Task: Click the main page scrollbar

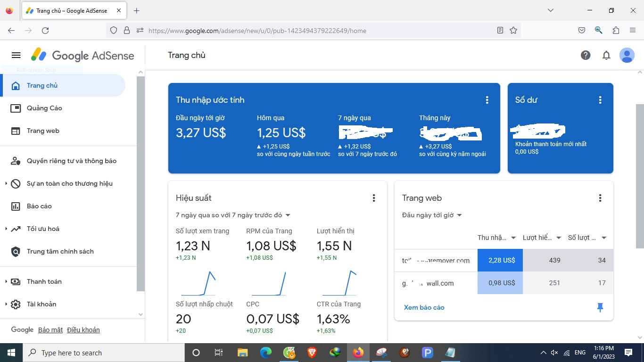Action: coord(640,175)
